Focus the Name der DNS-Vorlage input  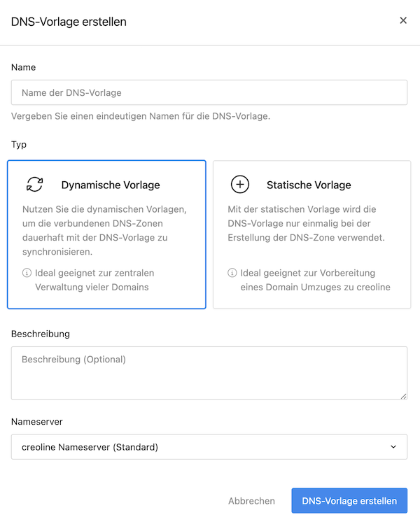click(209, 92)
